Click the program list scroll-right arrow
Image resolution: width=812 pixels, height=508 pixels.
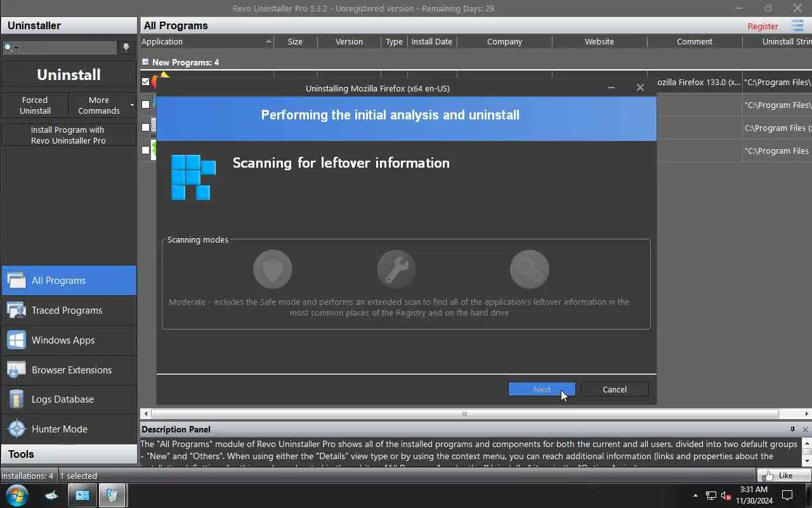pos(807,414)
